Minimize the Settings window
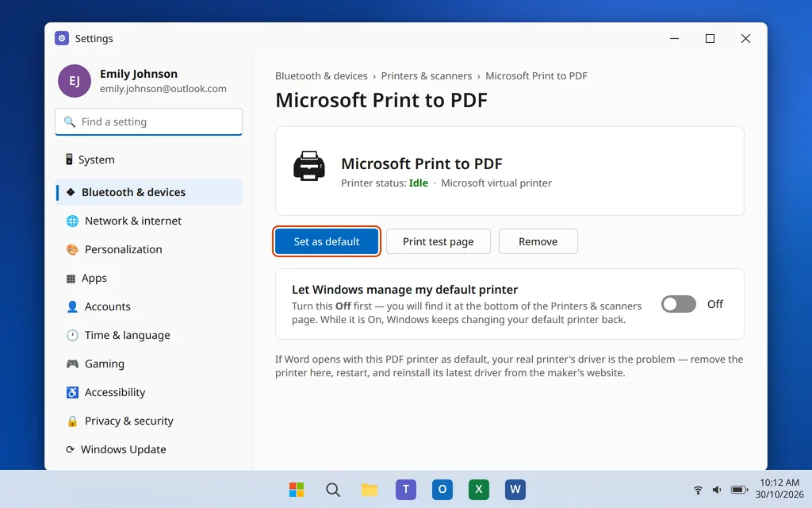Image resolution: width=812 pixels, height=508 pixels. coord(674,38)
